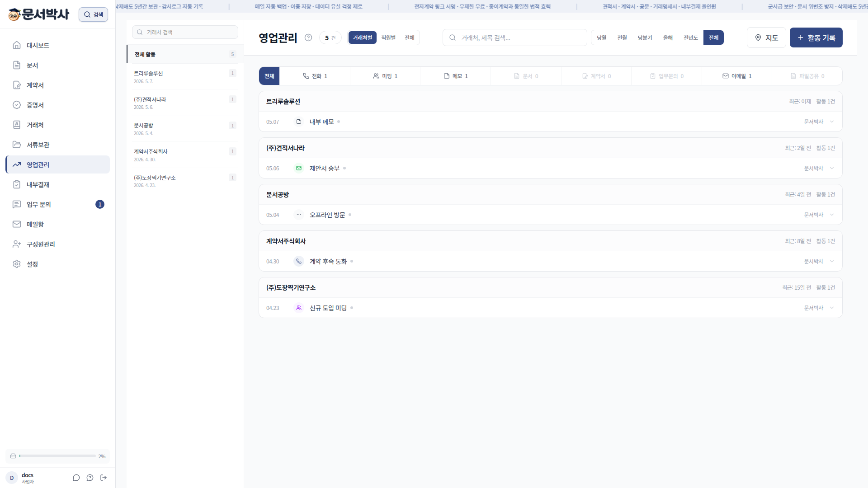Set period filter to 올해
The width and height of the screenshot is (868, 488).
click(668, 38)
